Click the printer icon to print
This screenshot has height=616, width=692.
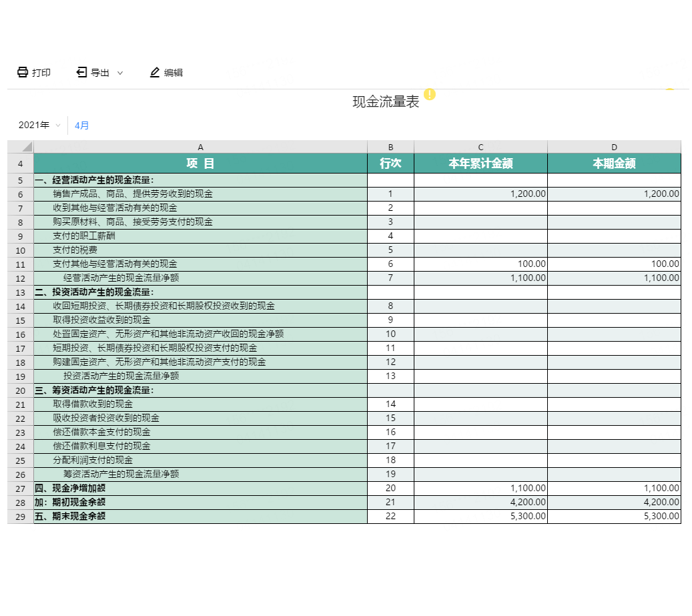pos(23,72)
